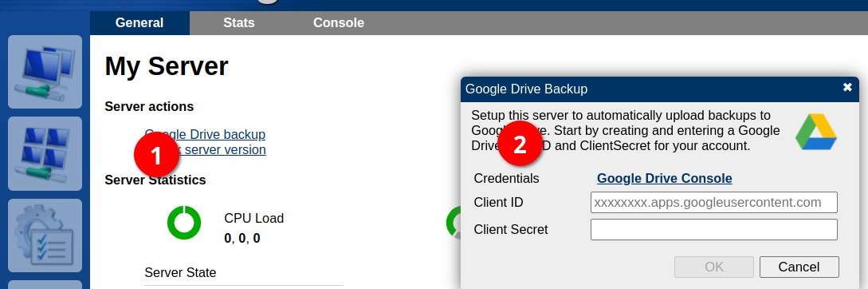This screenshot has height=289, width=868.
Task: Switch to the Stats tab
Action: 239,22
